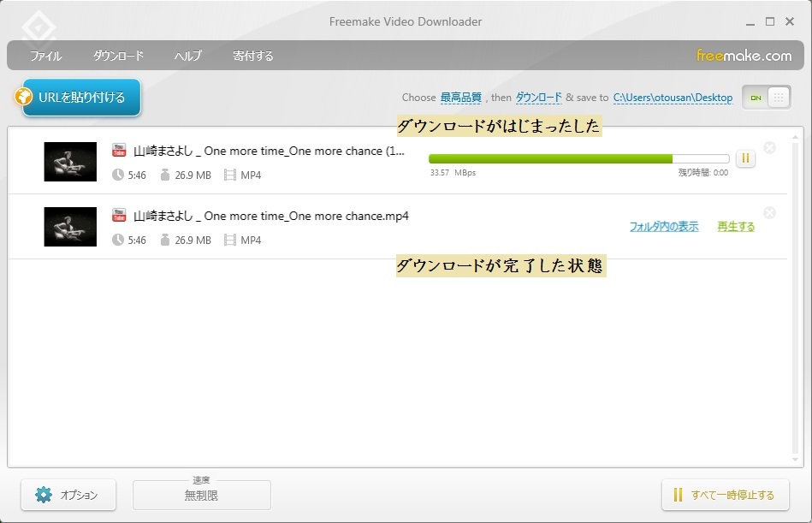This screenshot has width=812, height=523.
Task: Select thumbnail of the completed mp4 video
Action: [x=70, y=227]
